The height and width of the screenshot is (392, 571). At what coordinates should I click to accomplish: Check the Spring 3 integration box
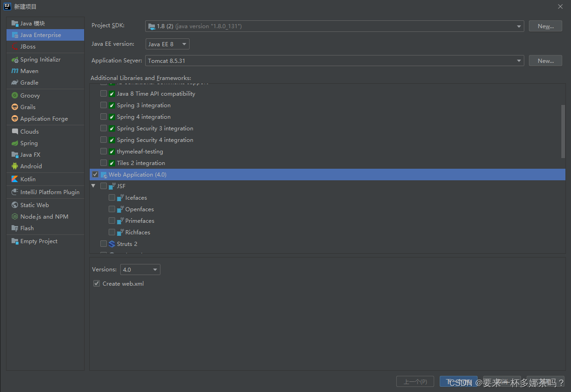pos(104,105)
